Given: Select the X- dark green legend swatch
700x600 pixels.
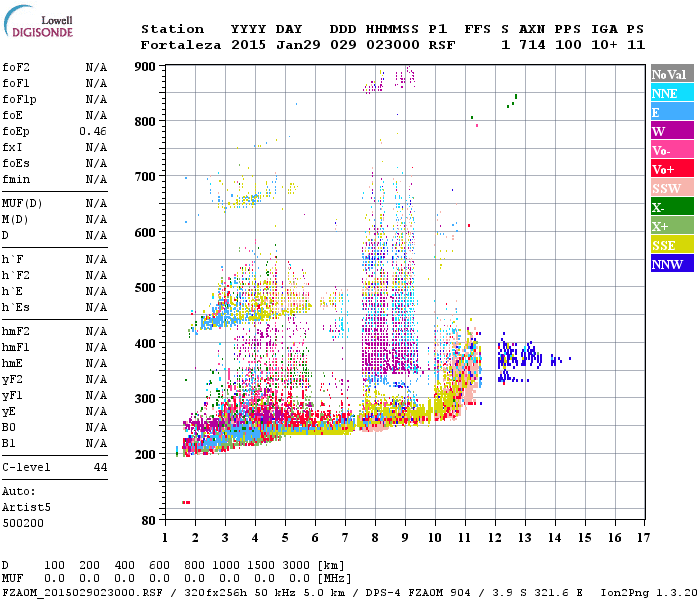Looking at the screenshot, I should [672, 207].
